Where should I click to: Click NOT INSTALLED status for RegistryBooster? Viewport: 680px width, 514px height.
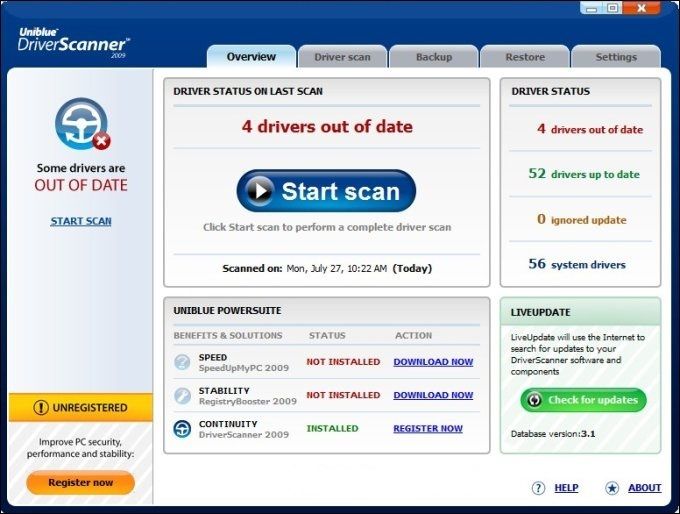point(343,395)
